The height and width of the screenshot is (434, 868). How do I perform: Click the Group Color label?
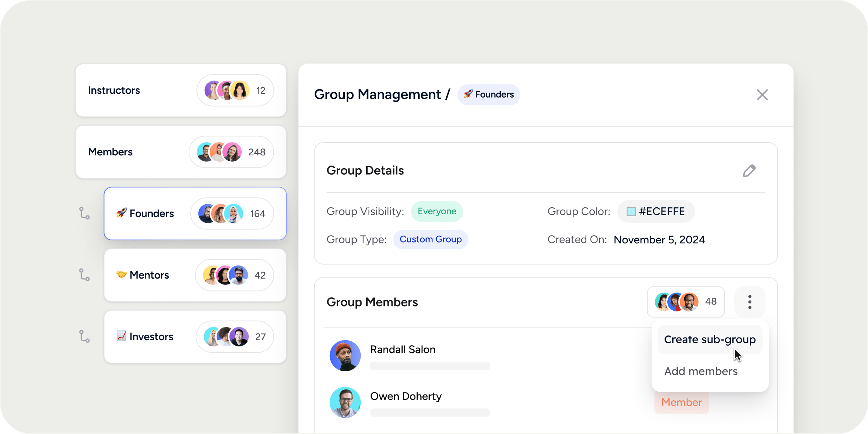click(x=579, y=212)
